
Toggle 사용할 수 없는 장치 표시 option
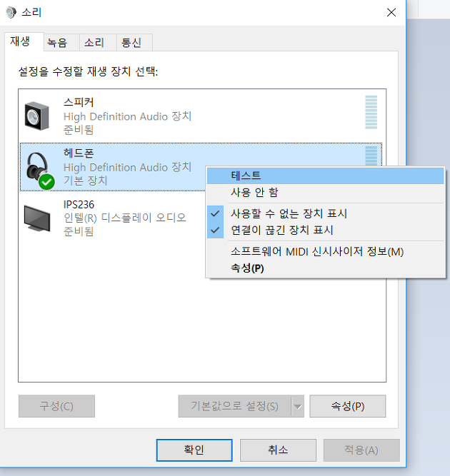325,213
